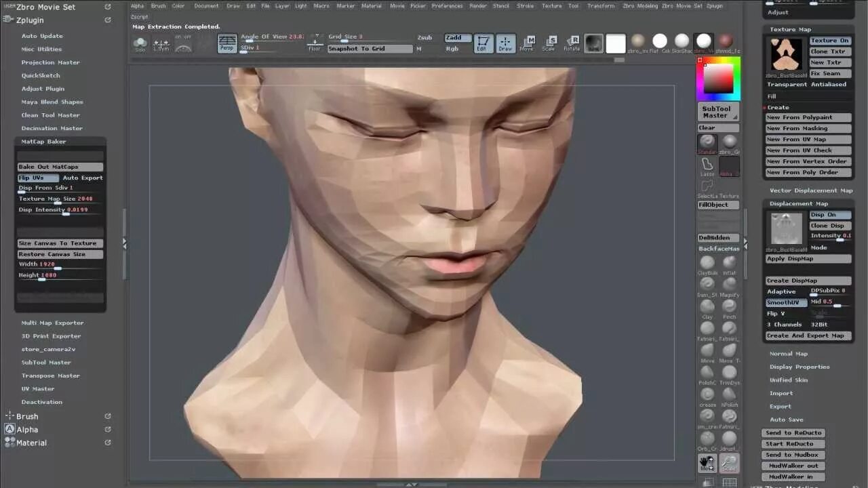The width and height of the screenshot is (868, 488).
Task: Choose the Pinch brush
Action: (x=729, y=308)
